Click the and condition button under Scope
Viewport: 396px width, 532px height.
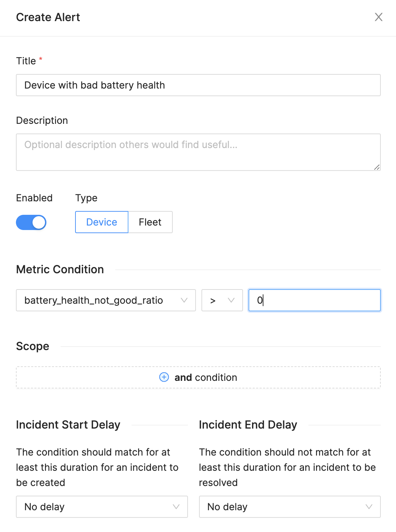[x=198, y=377]
